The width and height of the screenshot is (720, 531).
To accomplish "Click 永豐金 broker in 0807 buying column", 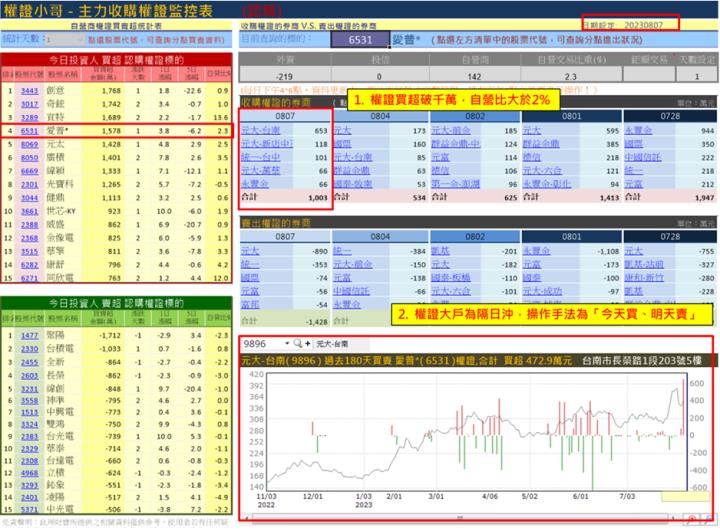I will [x=255, y=184].
